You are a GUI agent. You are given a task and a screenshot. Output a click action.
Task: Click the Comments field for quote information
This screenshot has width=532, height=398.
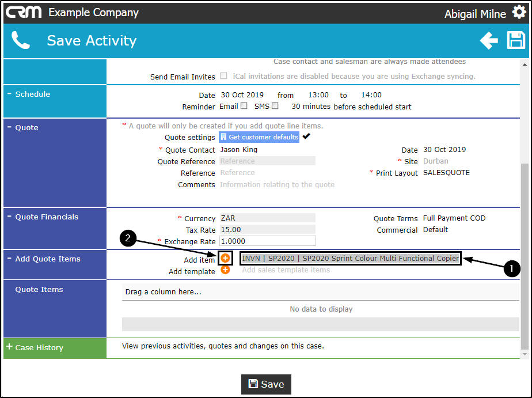tap(277, 184)
